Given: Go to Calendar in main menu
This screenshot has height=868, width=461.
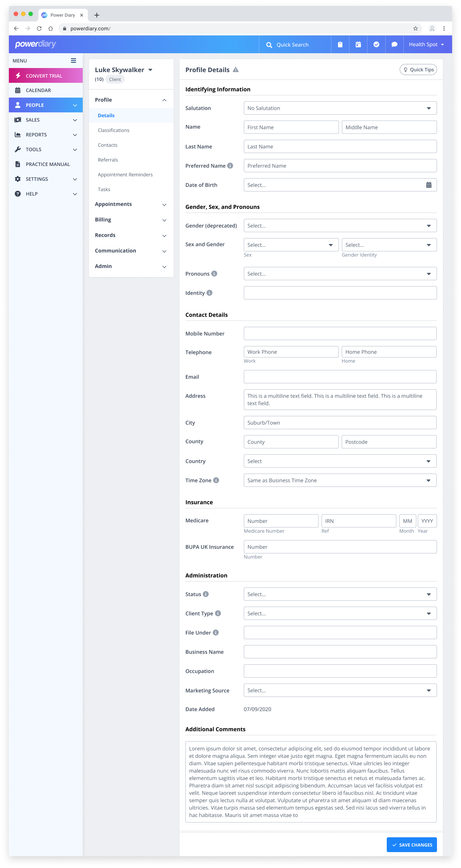Looking at the screenshot, I should [38, 90].
